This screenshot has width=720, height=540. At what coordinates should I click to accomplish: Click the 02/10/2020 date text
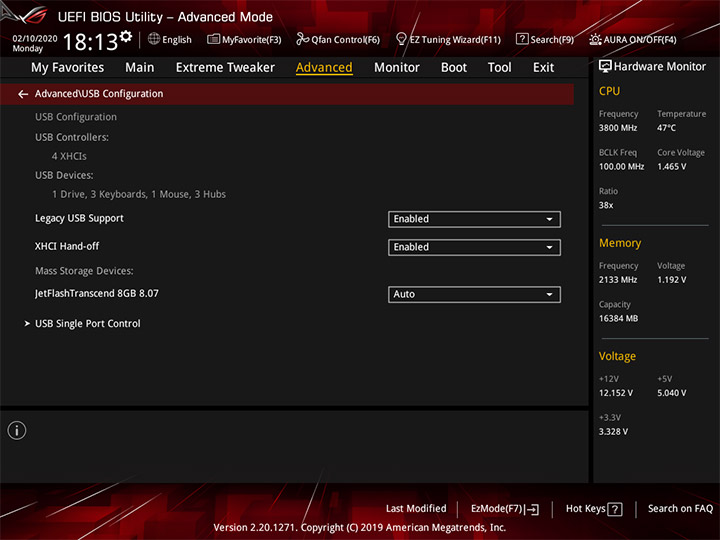35,39
